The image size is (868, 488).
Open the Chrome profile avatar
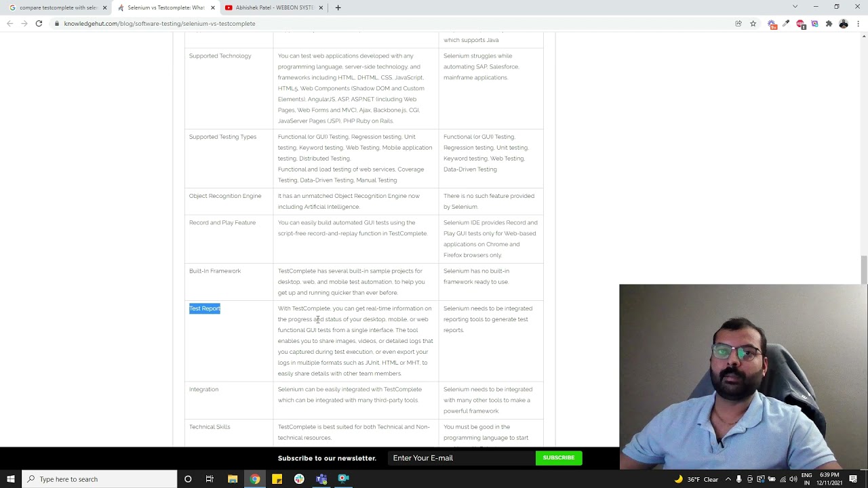click(844, 24)
